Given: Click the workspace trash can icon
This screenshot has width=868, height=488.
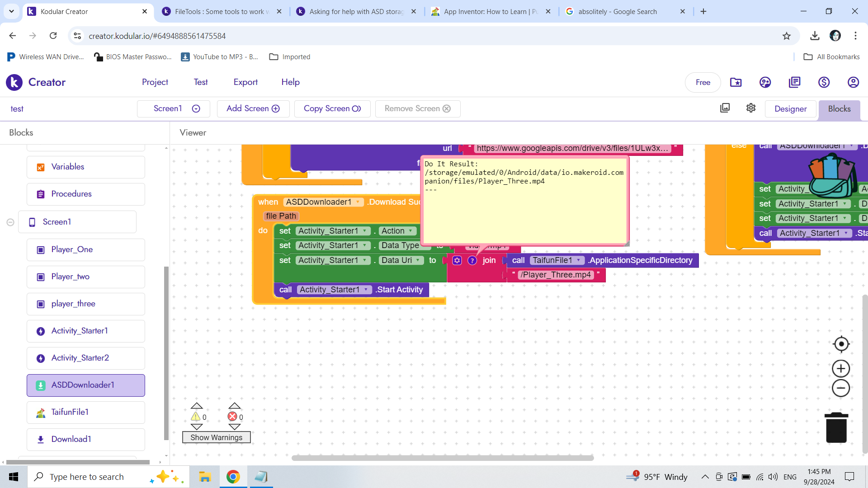Looking at the screenshot, I should click(x=836, y=427).
